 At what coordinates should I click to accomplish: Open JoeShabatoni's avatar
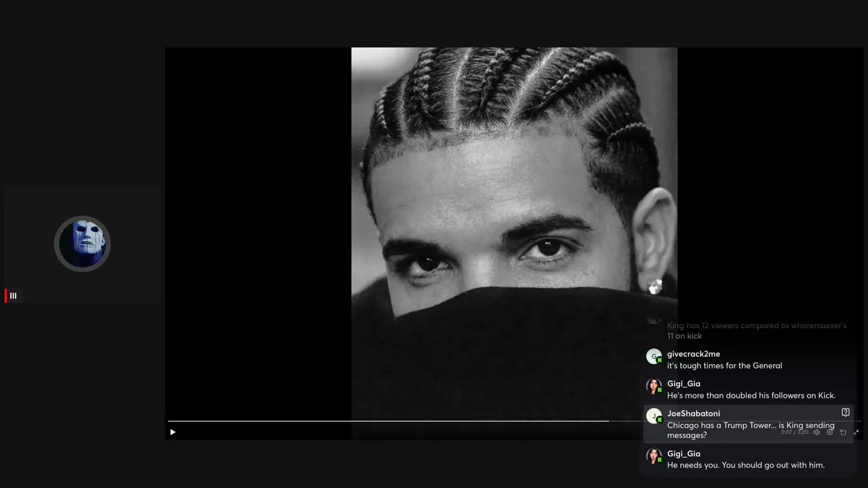[x=654, y=416]
